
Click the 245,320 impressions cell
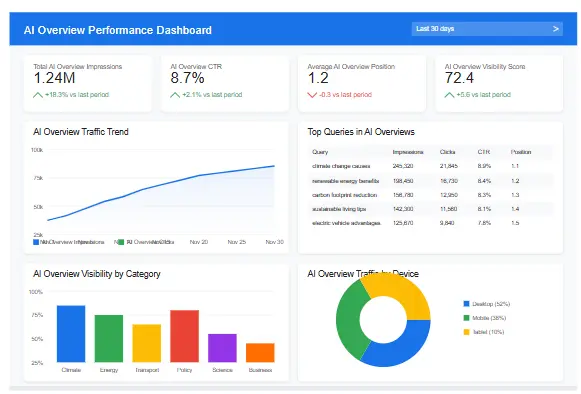[403, 166]
